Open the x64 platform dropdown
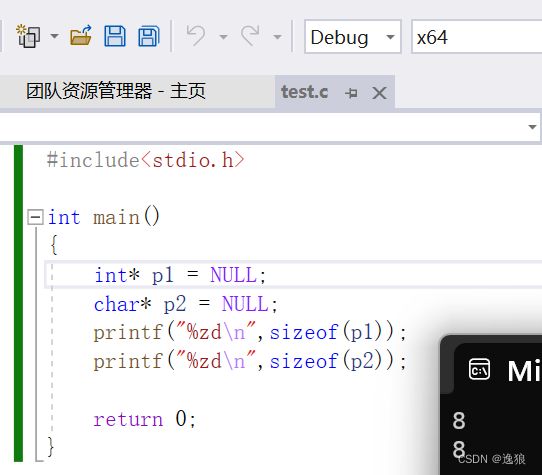Screen dimensions: 542x475 (x=477, y=37)
